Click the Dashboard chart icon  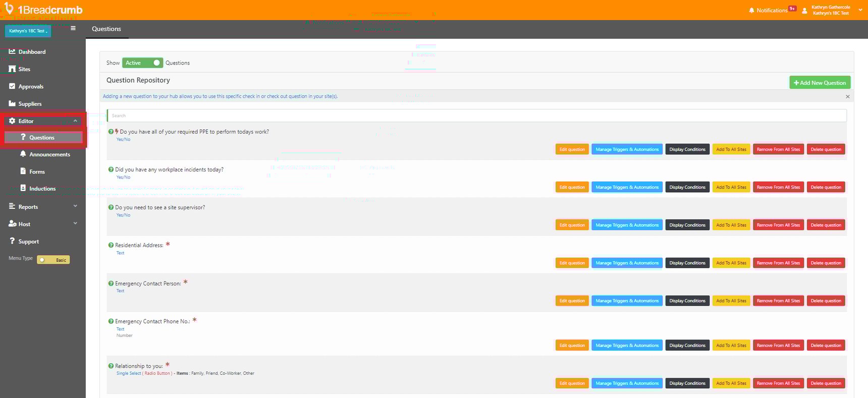tap(12, 51)
